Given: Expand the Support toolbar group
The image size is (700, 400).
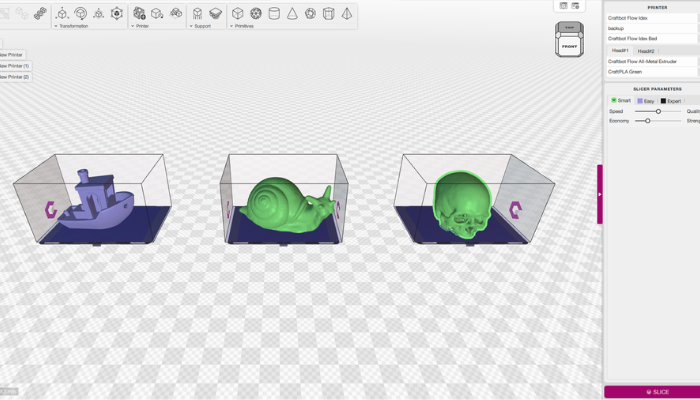Looking at the screenshot, I should click(200, 26).
